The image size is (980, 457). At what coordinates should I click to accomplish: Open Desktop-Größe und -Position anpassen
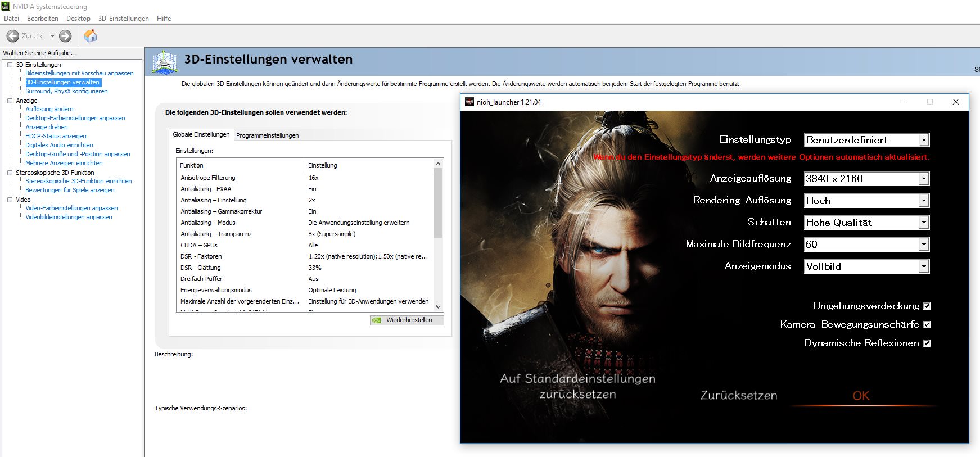[x=78, y=154]
